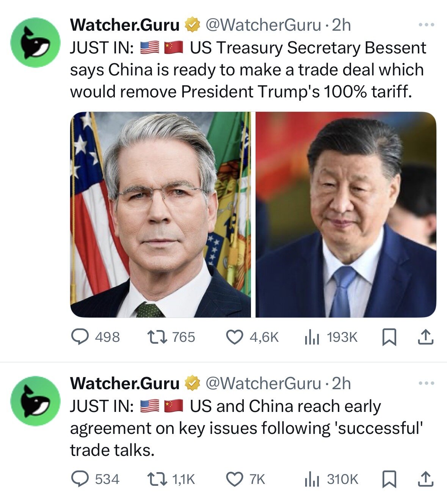Bookmark the Bessent trade deal tweet
447x504 pixels.
tap(389, 337)
